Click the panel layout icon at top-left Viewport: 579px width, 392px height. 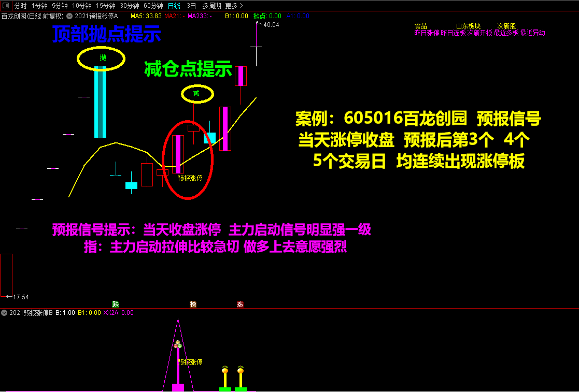pos(5,6)
